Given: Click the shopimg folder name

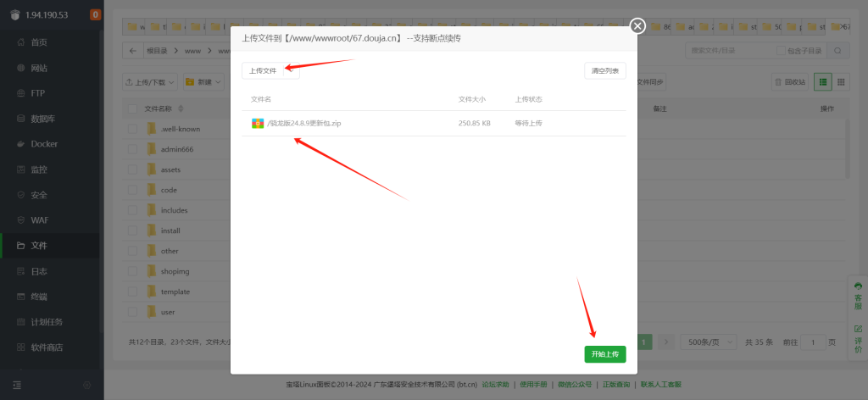Looking at the screenshot, I should [175, 271].
